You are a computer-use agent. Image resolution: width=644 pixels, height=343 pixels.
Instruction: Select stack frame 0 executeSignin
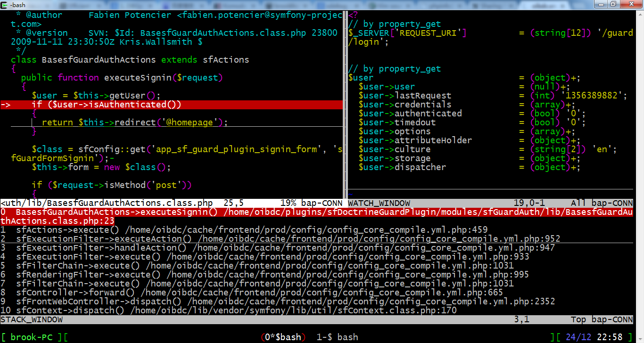tap(317, 217)
